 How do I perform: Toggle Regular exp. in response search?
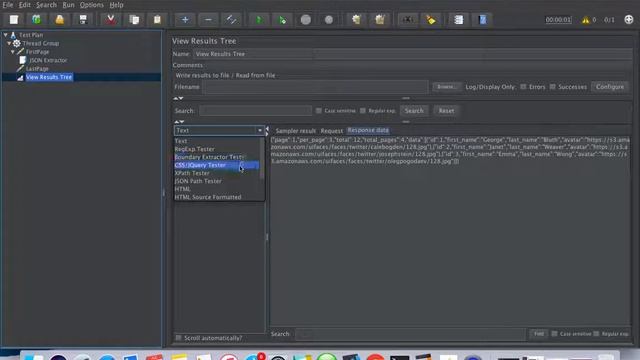[x=596, y=333]
